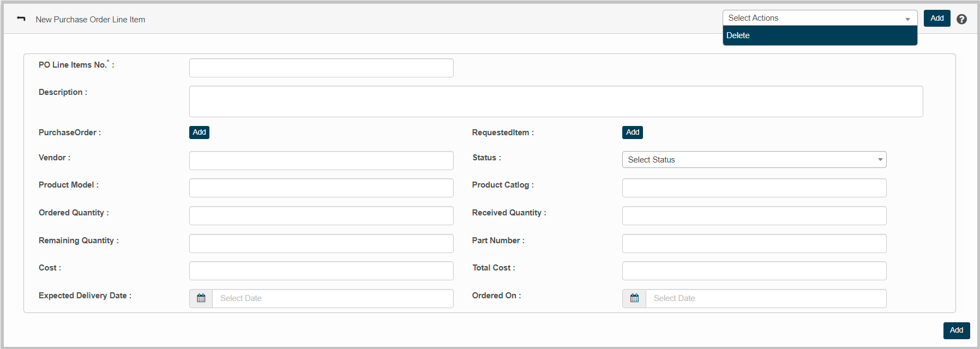Click the Product Model text box
This screenshot has width=980, height=349.
point(321,188)
